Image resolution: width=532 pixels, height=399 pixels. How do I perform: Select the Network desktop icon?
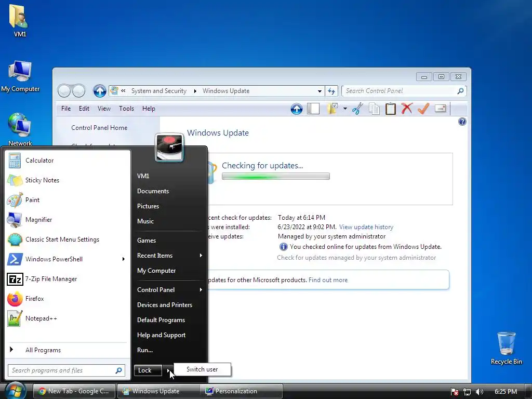pyautogui.click(x=20, y=129)
